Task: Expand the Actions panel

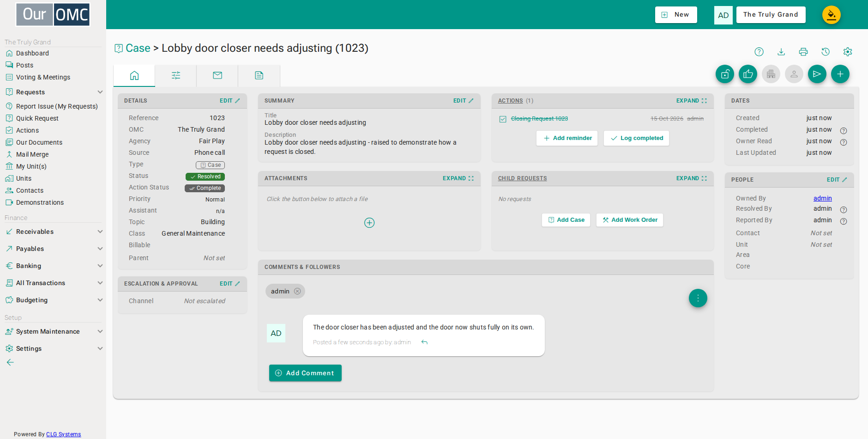Action: click(x=691, y=101)
